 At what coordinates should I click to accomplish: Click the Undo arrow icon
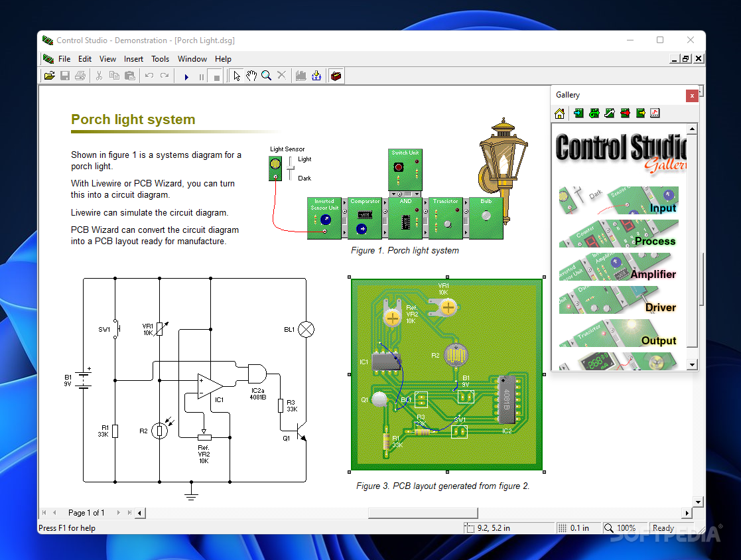149,76
